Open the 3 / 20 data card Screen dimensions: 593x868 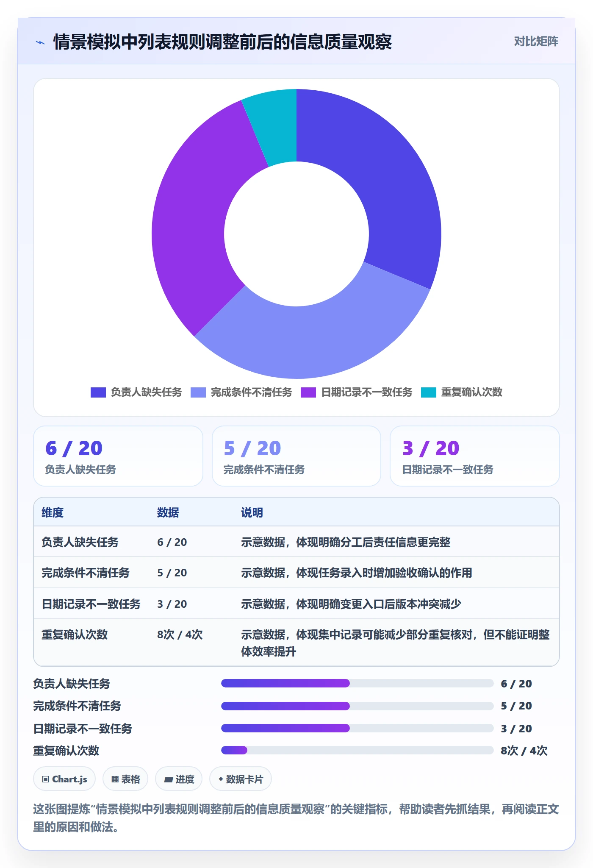(x=475, y=456)
